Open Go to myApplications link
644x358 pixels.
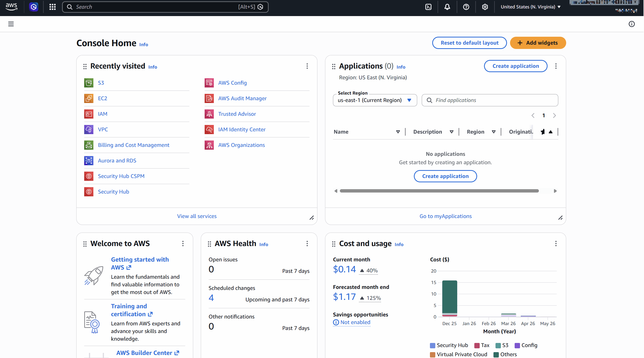tap(445, 216)
